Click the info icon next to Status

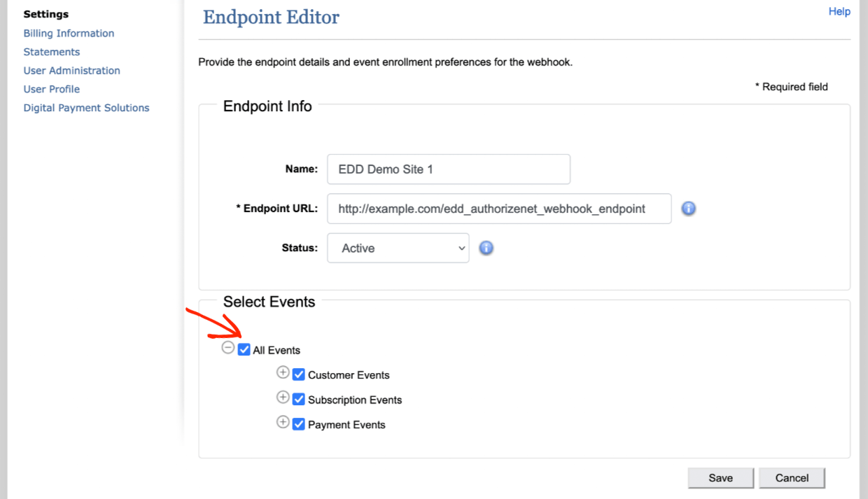point(486,248)
